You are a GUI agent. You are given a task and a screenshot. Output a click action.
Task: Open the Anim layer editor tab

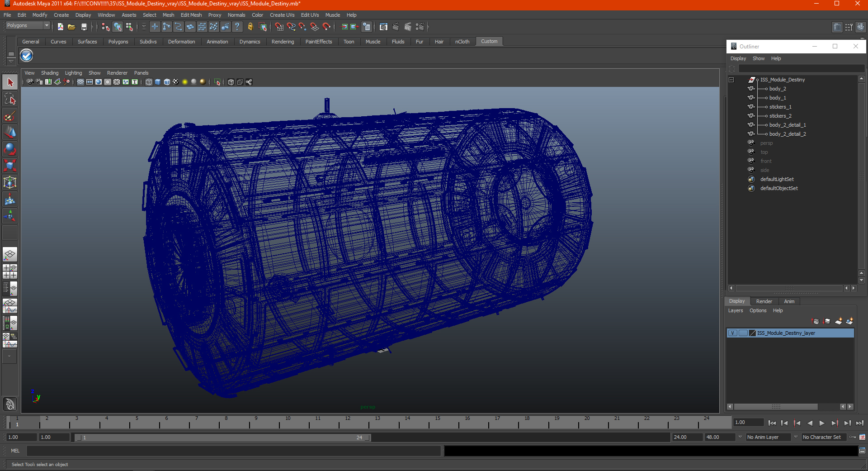point(789,301)
